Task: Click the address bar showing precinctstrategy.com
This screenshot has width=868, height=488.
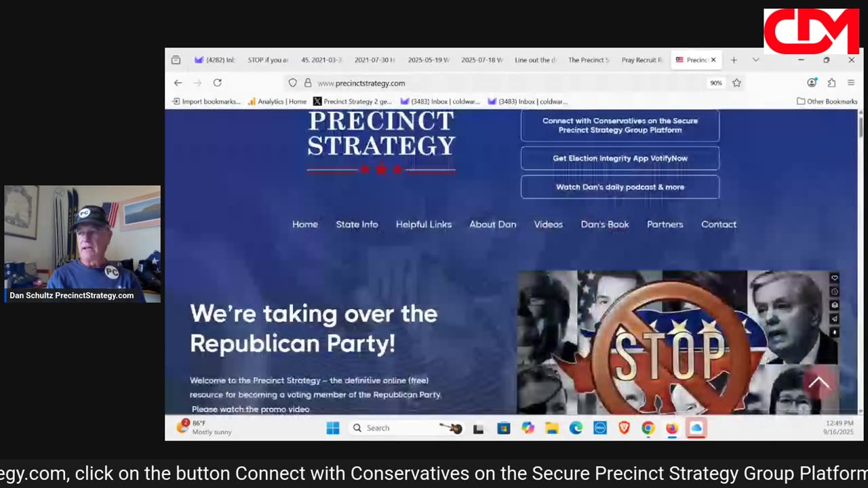Action: (x=502, y=83)
